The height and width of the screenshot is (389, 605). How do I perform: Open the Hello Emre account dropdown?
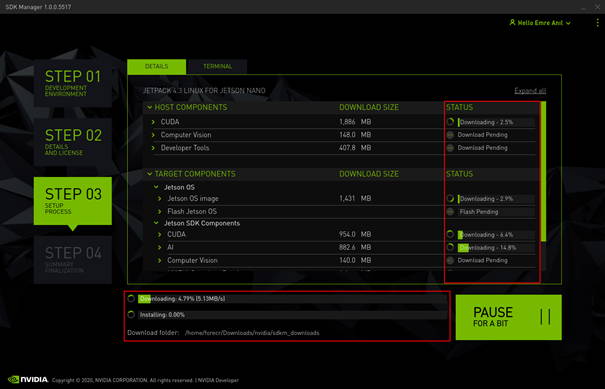click(540, 23)
